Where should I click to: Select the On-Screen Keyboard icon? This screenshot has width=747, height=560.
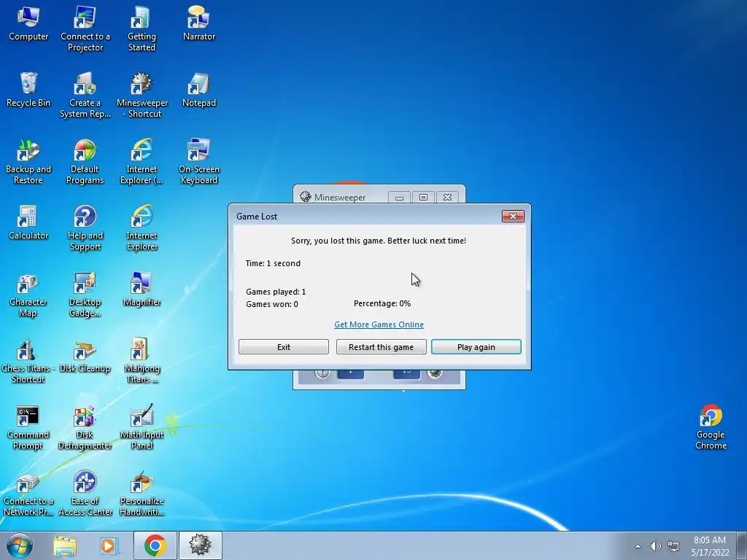[x=199, y=161]
